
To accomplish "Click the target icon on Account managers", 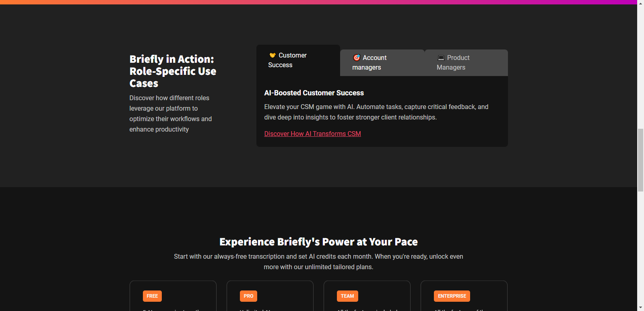I will coord(357,58).
